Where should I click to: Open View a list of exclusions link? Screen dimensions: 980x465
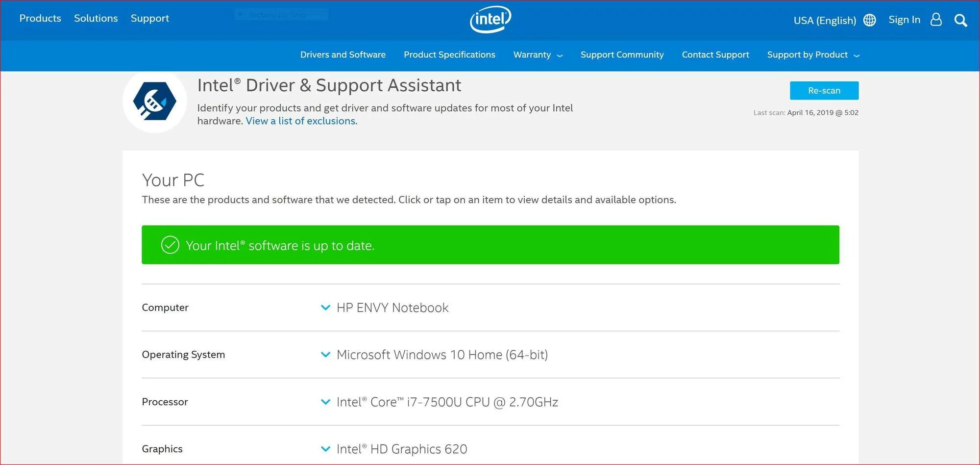301,121
